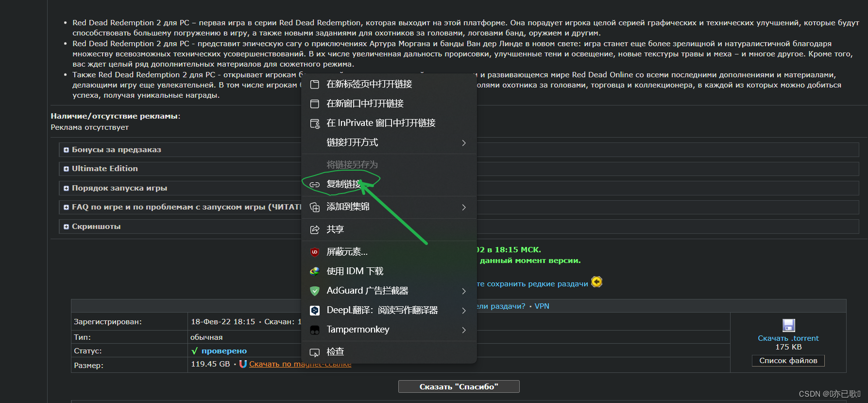
Task: Click the Статус: label cell
Action: point(129,350)
